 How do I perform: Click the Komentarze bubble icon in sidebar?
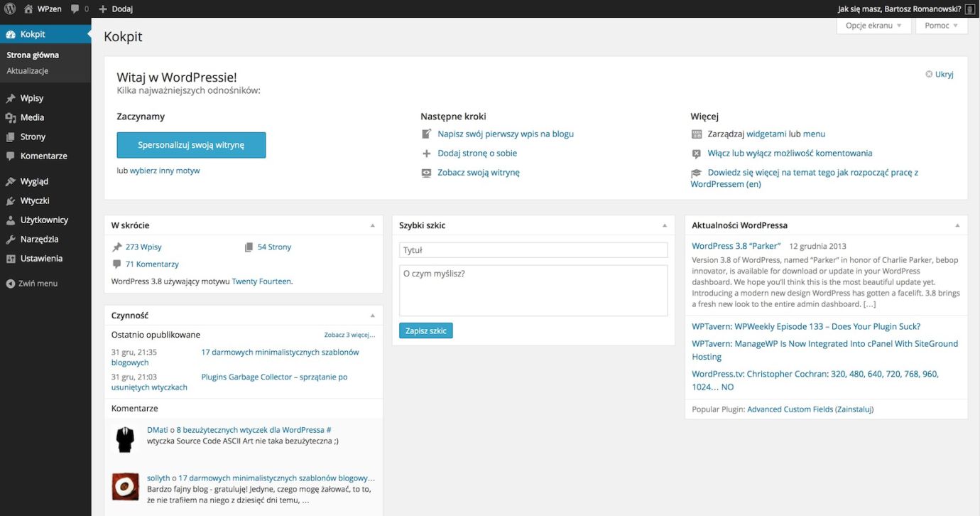[11, 156]
